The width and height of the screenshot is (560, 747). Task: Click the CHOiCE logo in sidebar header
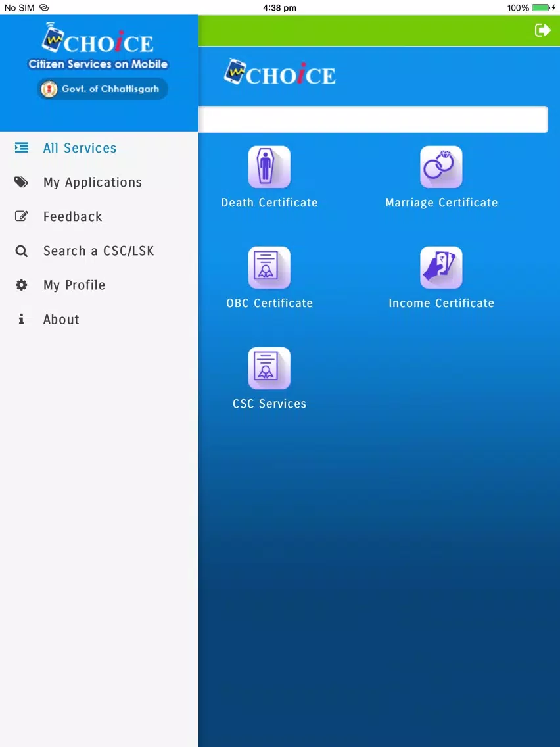pyautogui.click(x=98, y=37)
